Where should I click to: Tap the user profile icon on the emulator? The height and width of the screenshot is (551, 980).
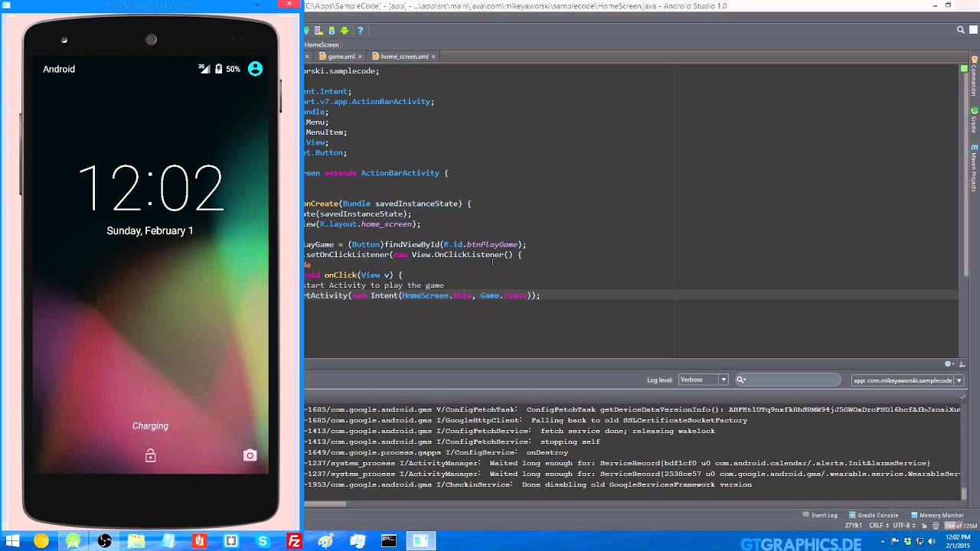click(255, 69)
